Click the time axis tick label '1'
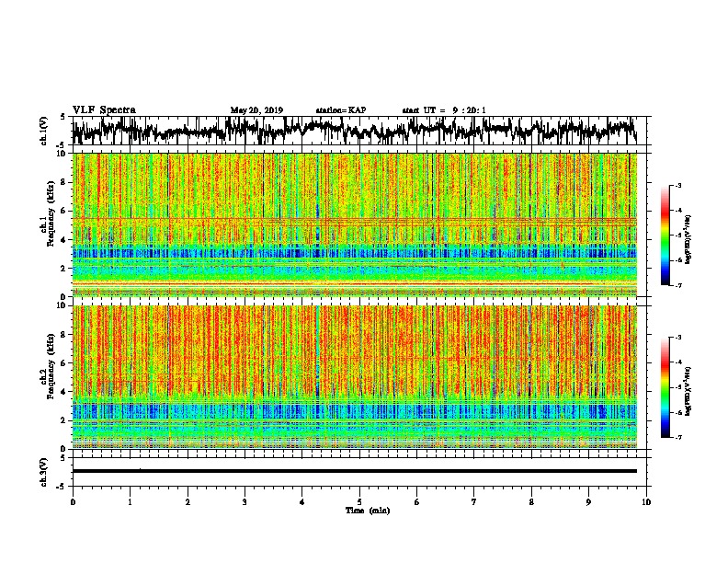 coord(130,502)
